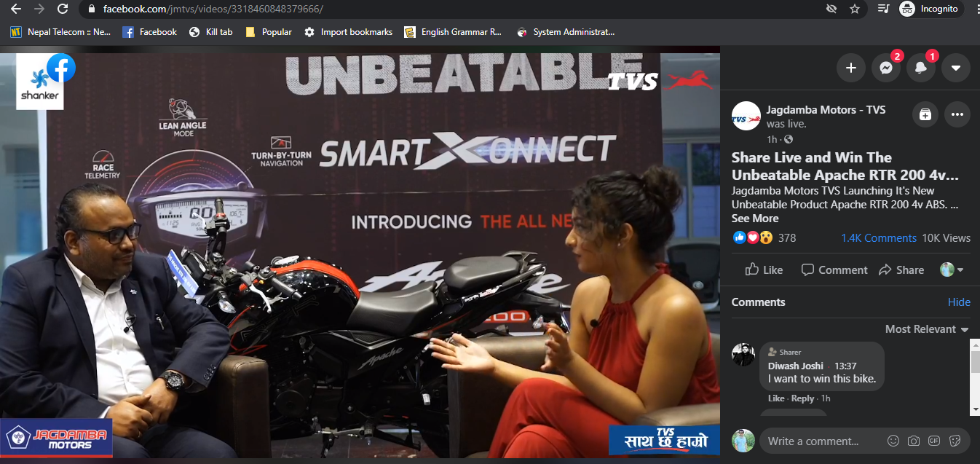Click the Love heart reaction icon
Viewport: 980px width, 464px height.
point(752,237)
